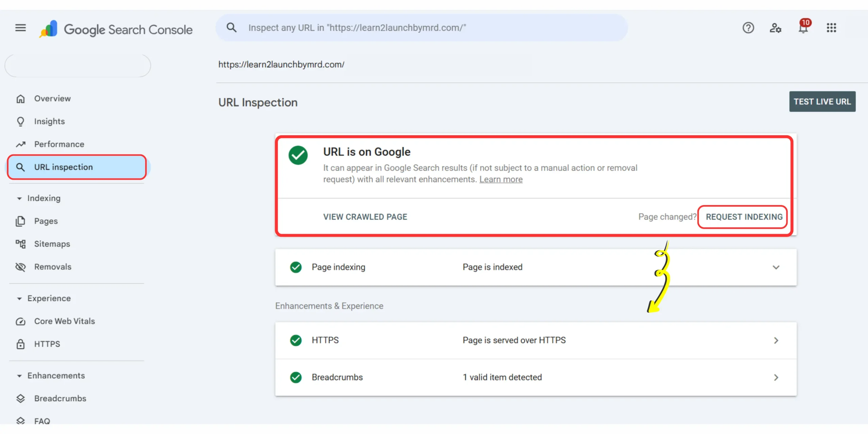
Task: Open the hamburger main menu
Action: (x=20, y=28)
